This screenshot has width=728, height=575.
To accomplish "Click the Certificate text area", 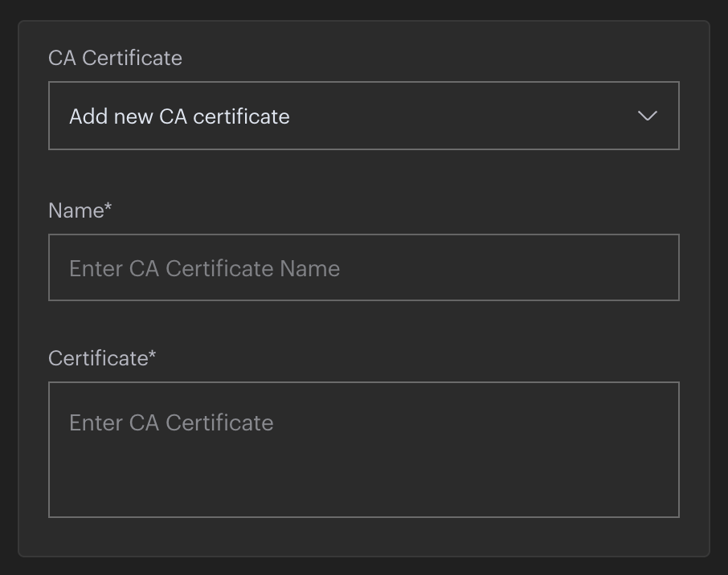I will coord(363,449).
